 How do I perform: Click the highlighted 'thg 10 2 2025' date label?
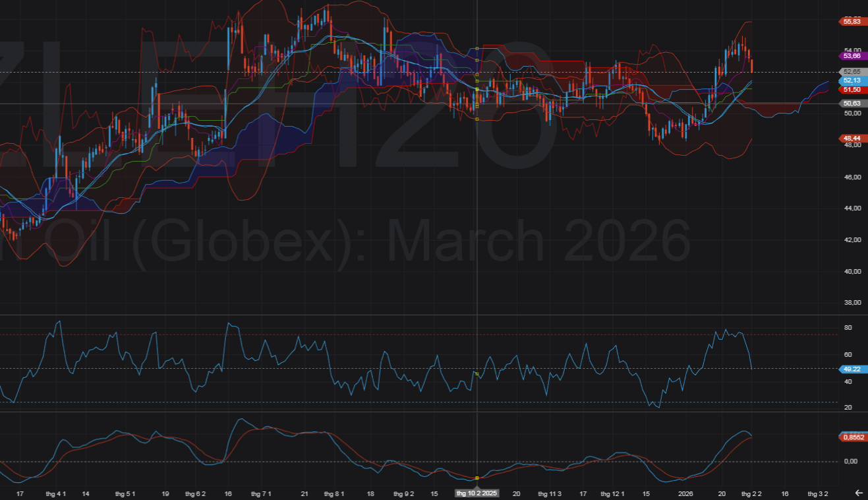click(477, 493)
